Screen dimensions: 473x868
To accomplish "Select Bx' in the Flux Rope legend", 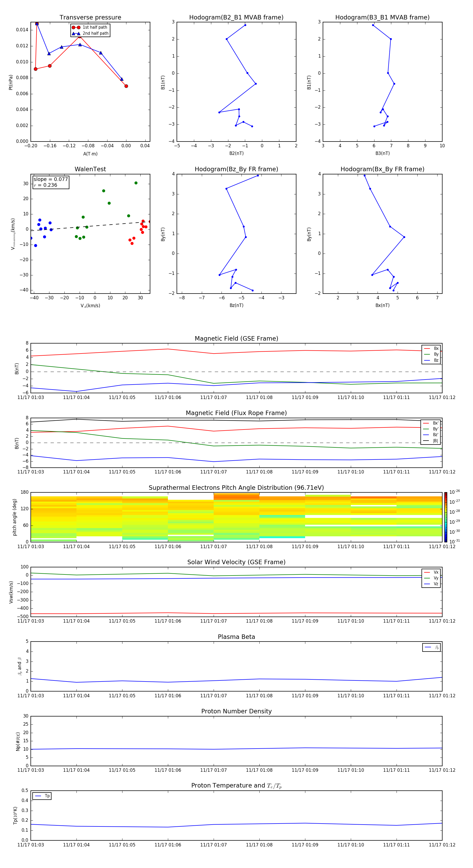I will [x=431, y=423].
